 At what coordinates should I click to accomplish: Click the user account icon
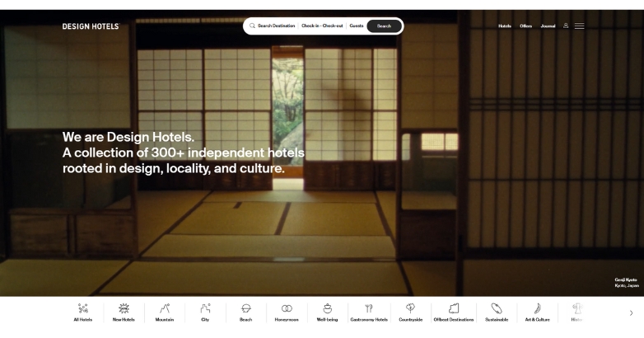click(x=566, y=26)
